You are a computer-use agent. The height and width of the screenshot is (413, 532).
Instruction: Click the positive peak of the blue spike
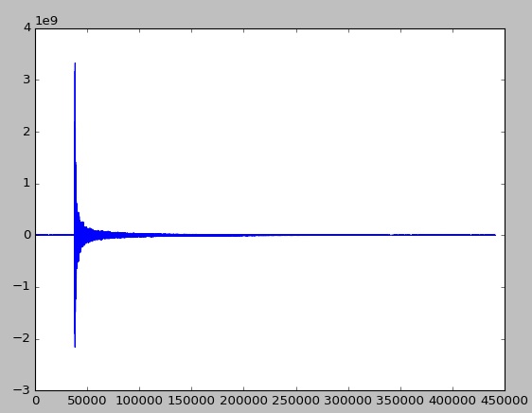pos(75,63)
